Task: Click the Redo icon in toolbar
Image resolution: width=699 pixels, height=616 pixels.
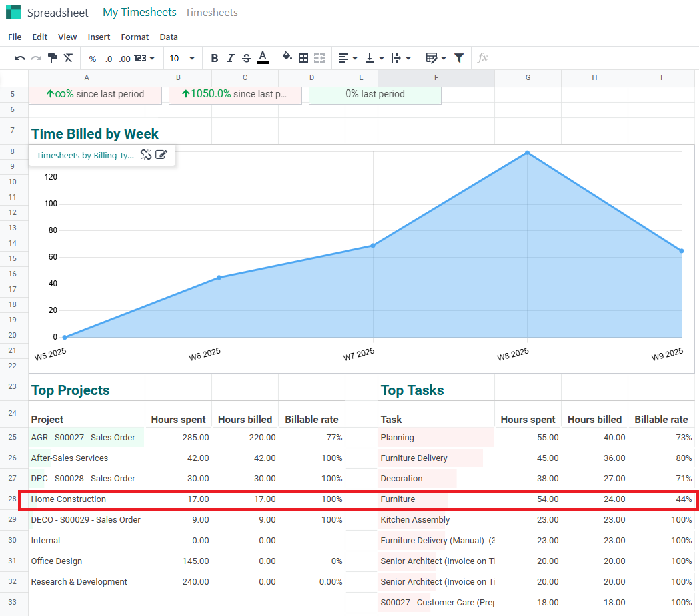Action: [x=36, y=58]
